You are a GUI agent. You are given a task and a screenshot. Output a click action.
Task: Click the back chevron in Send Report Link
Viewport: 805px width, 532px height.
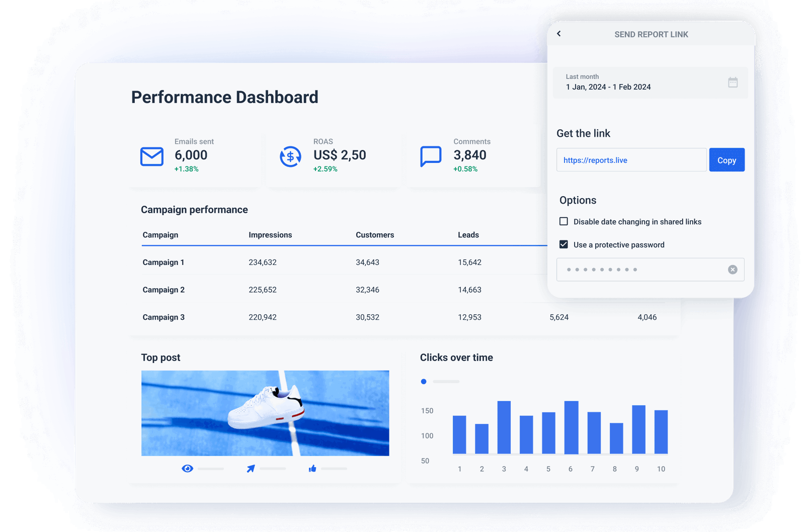pyautogui.click(x=559, y=34)
